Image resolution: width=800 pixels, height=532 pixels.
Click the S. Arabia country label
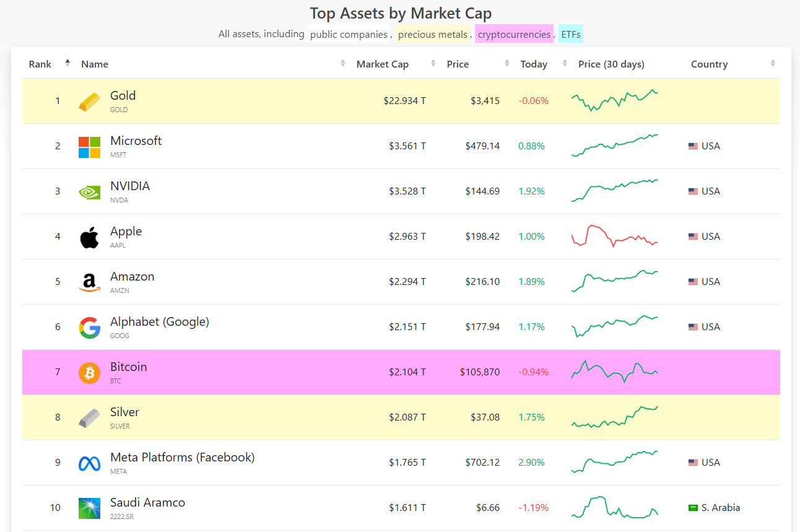(721, 508)
